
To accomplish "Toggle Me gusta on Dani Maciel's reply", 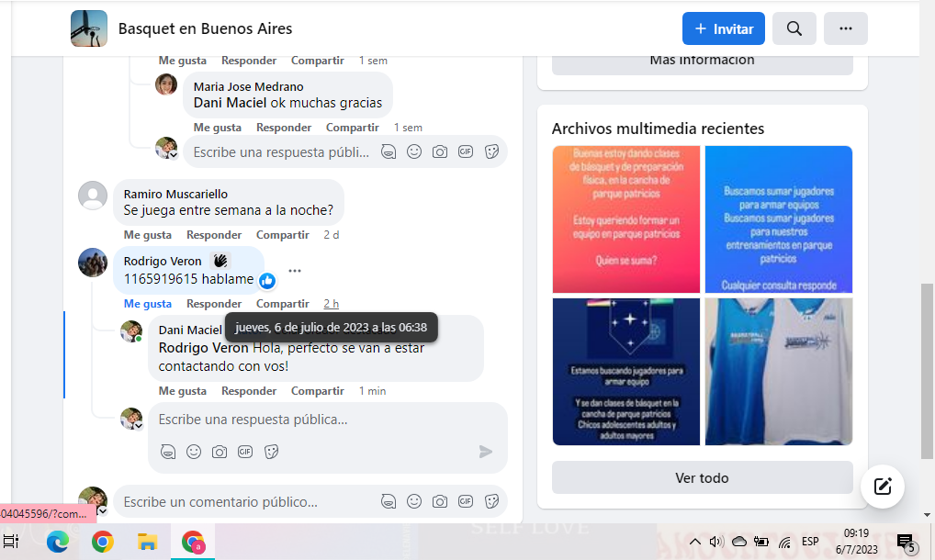I will pyautogui.click(x=183, y=391).
